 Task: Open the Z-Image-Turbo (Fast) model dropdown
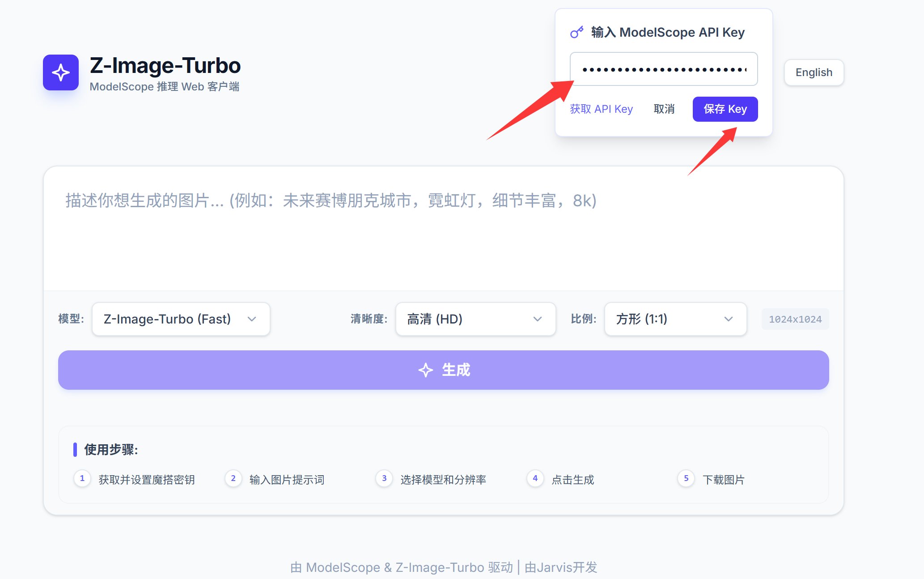pyautogui.click(x=181, y=319)
